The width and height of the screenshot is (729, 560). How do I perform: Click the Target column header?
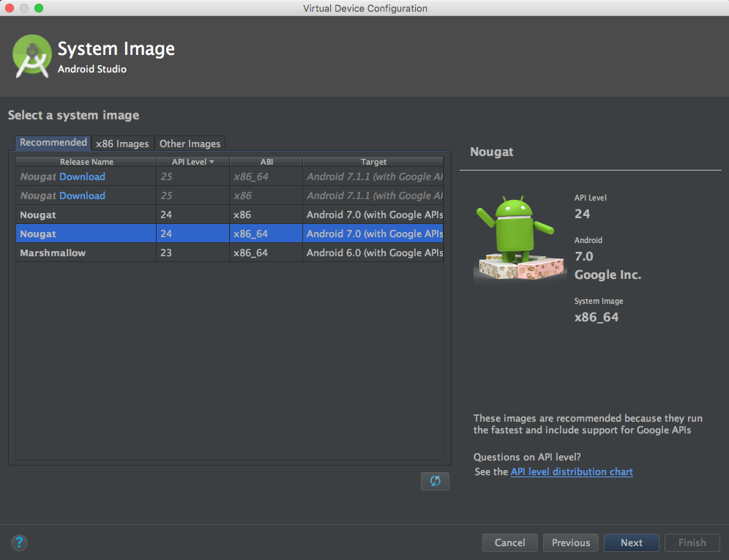373,162
